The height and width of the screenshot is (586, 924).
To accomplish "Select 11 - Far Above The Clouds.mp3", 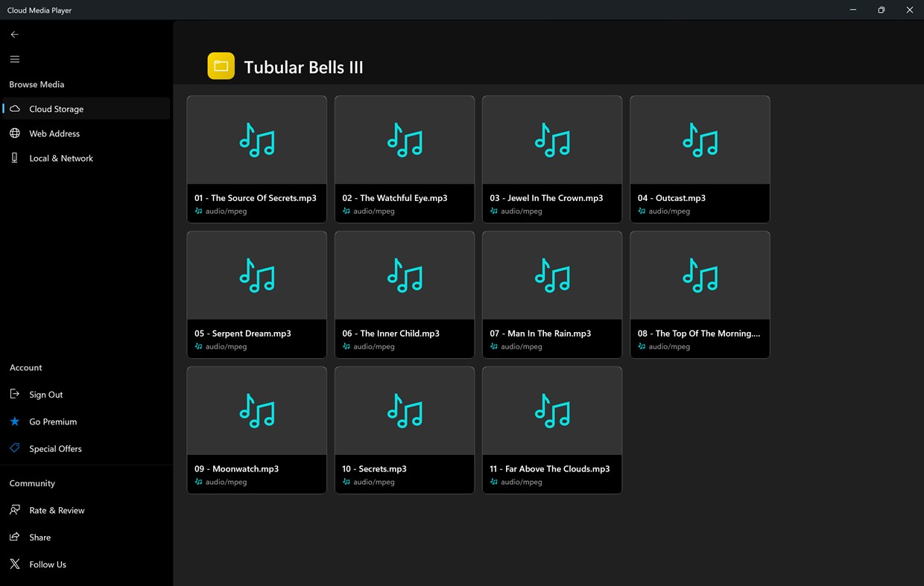I will [551, 430].
